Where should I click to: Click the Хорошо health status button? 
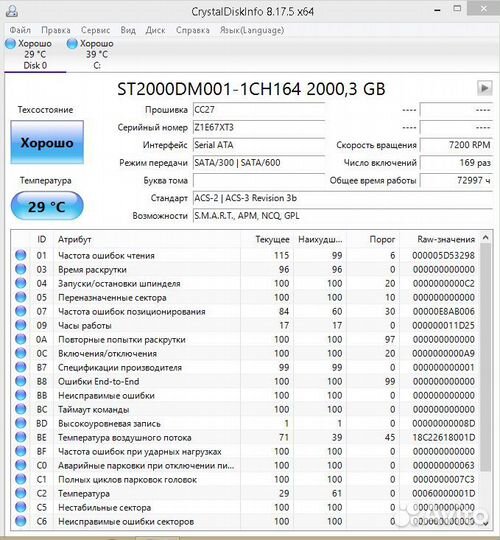pyautogui.click(x=47, y=142)
